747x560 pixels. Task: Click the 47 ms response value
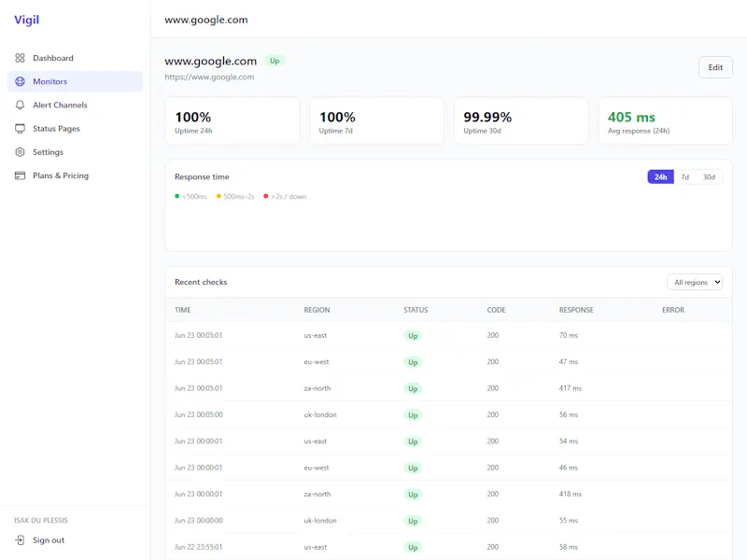(569, 362)
